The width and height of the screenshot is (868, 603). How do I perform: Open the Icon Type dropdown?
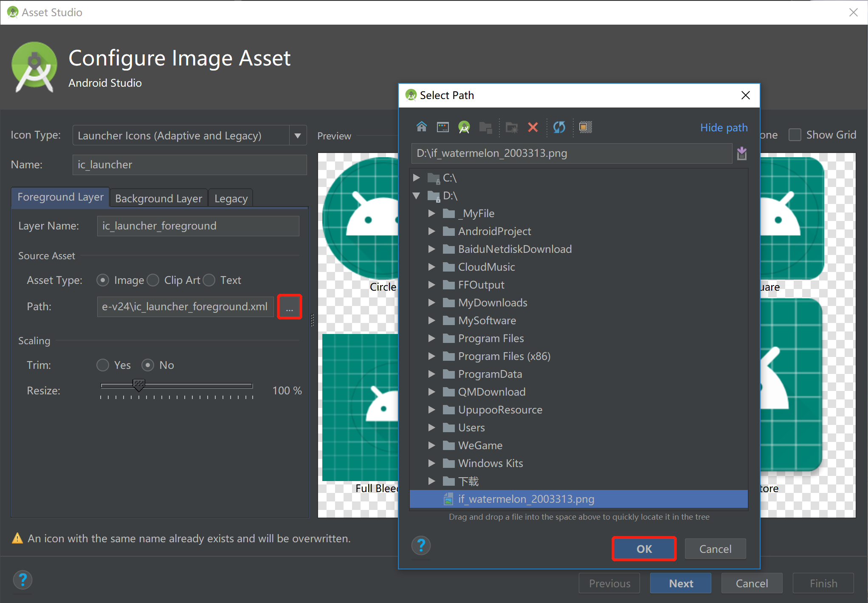click(x=298, y=136)
